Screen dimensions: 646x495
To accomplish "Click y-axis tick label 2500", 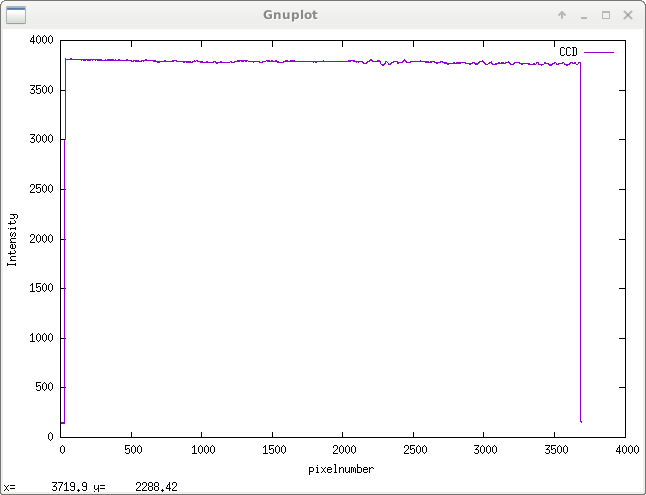I will pos(42,189).
